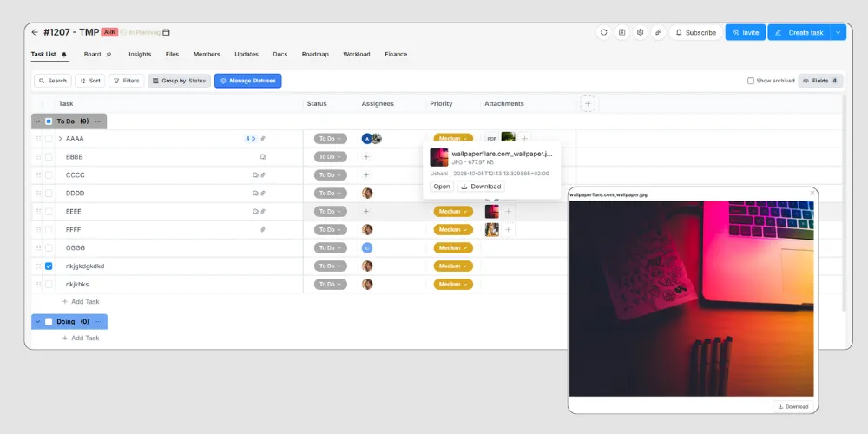Open Create task dropdown arrow
The width and height of the screenshot is (868, 434).
pyautogui.click(x=838, y=33)
